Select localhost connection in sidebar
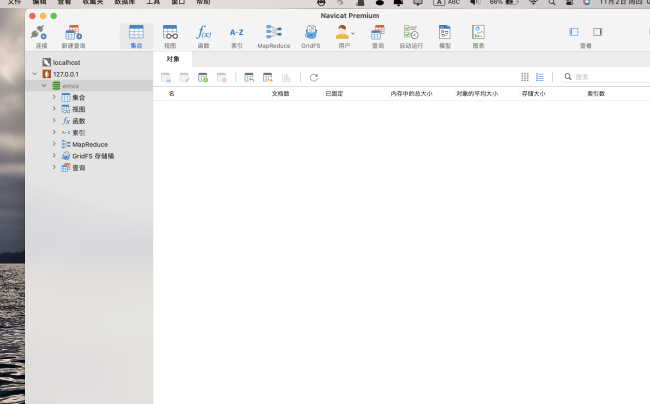650x404 pixels. click(x=66, y=63)
